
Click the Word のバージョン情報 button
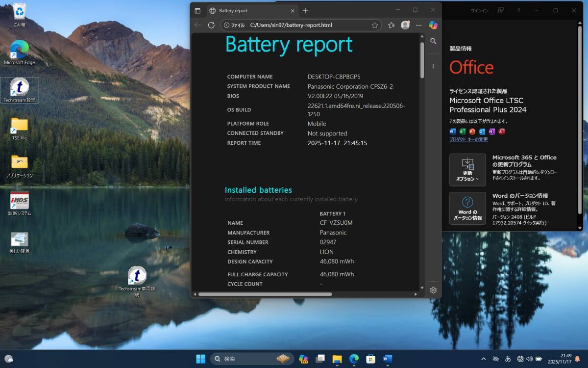tap(467, 208)
